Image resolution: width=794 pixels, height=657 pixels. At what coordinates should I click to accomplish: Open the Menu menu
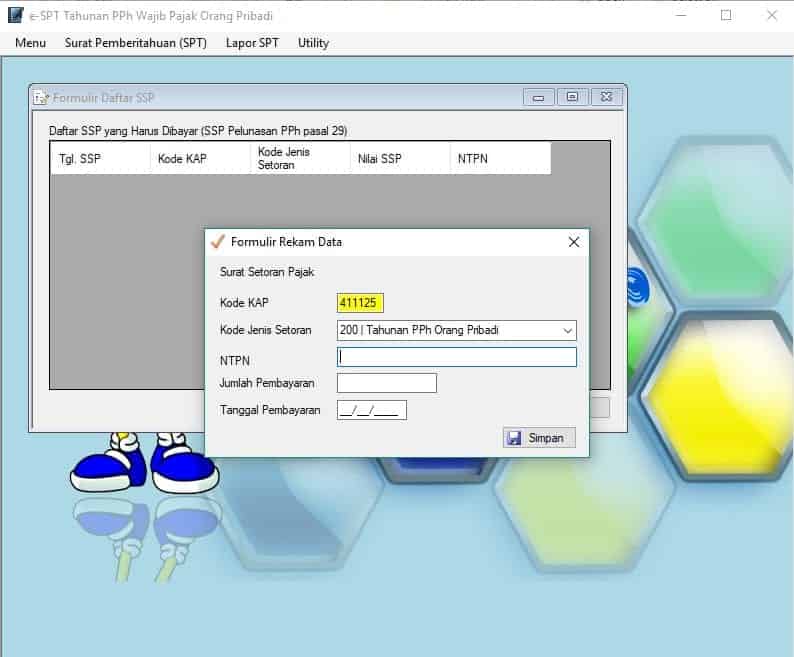pyautogui.click(x=30, y=43)
